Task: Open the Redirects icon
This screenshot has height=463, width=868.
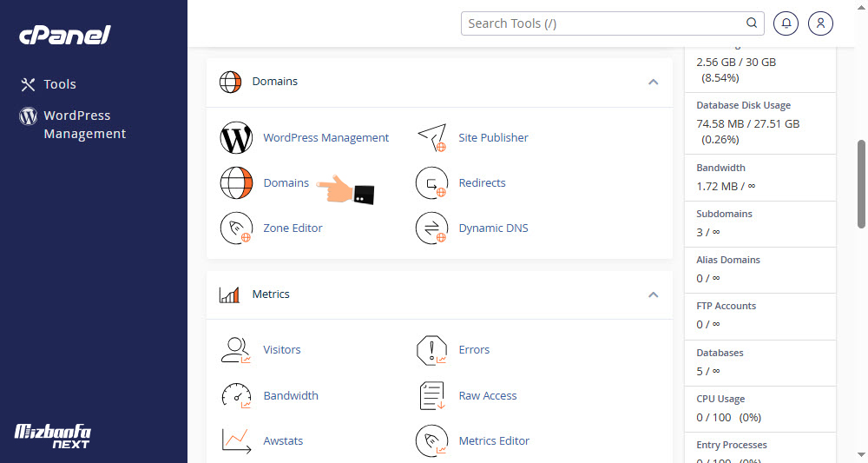Action: [x=431, y=183]
